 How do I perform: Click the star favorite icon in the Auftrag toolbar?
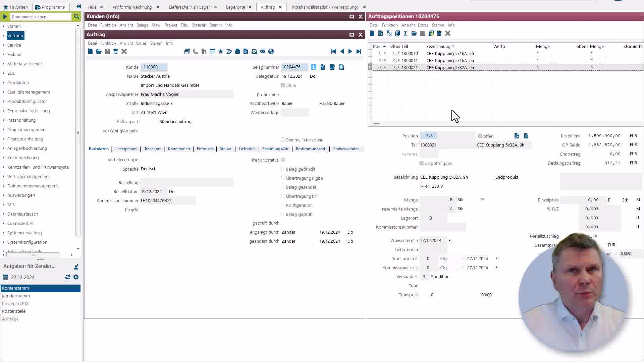click(x=221, y=51)
